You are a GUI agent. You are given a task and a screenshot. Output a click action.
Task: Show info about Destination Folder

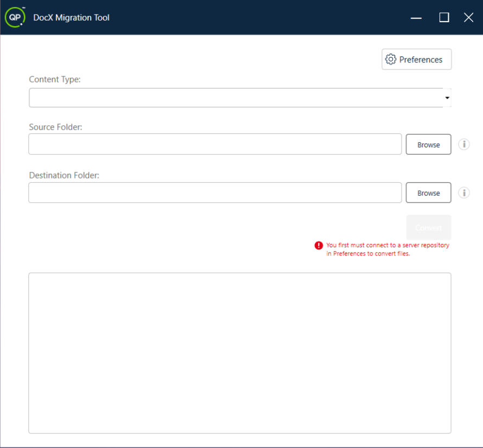[x=464, y=193]
